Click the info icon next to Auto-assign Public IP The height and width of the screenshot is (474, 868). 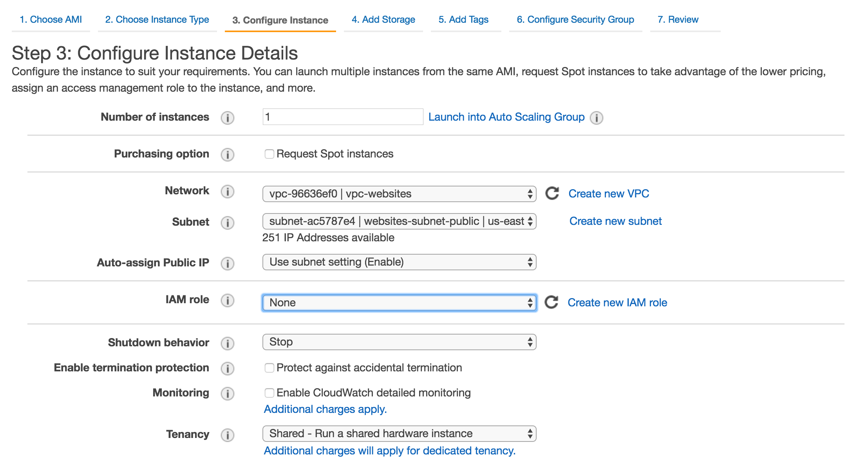coord(227,264)
